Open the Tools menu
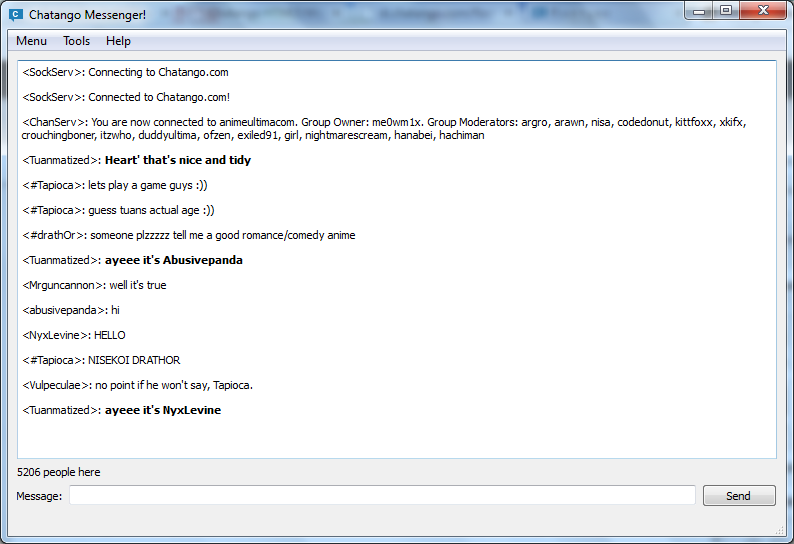The width and height of the screenshot is (794, 544). [76, 41]
